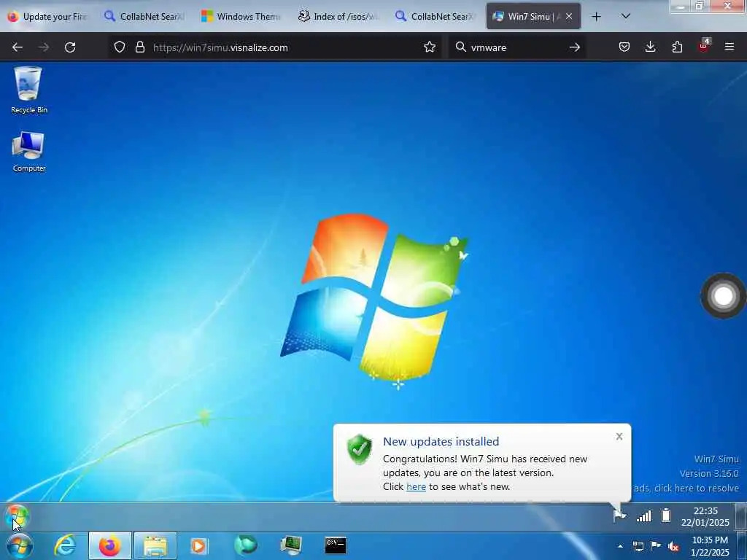Launch the media player on the host taskbar
Screen dimensions: 747x560
(x=199, y=545)
